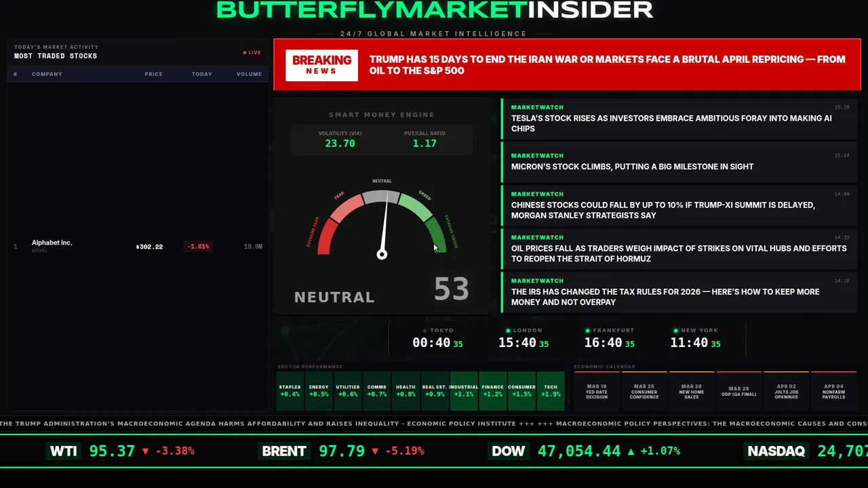Click the BREAKING NEWS badge

pos(321,65)
